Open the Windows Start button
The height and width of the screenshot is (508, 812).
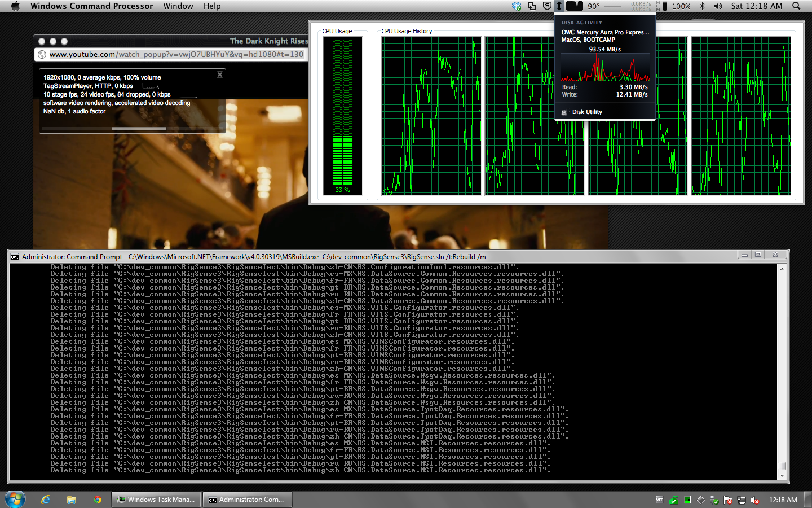[15, 500]
